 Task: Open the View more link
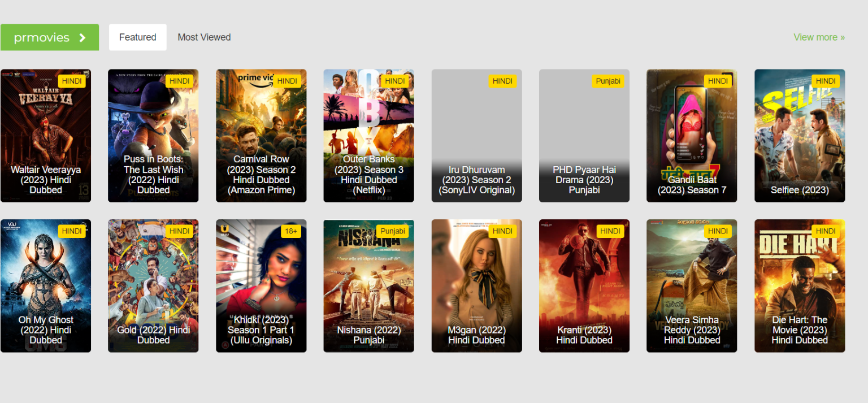(x=819, y=37)
